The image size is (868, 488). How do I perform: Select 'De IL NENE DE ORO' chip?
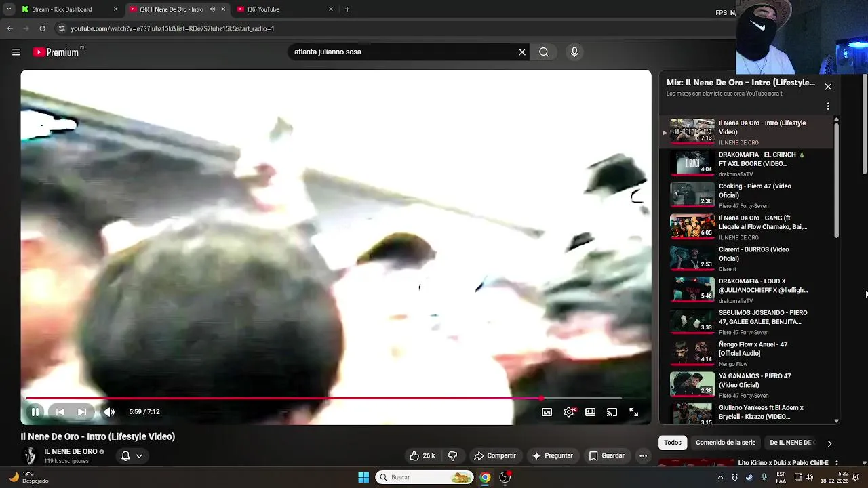coord(792,443)
